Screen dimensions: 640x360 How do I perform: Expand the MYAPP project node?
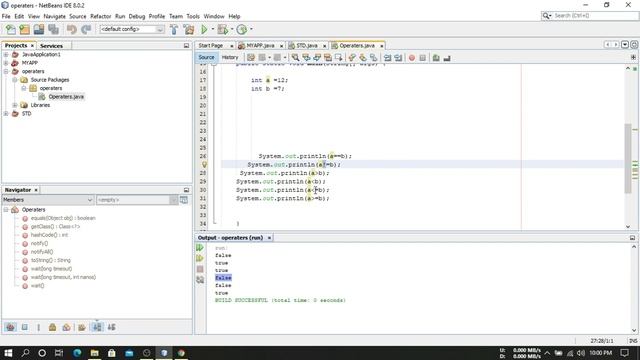pyautogui.click(x=6, y=63)
